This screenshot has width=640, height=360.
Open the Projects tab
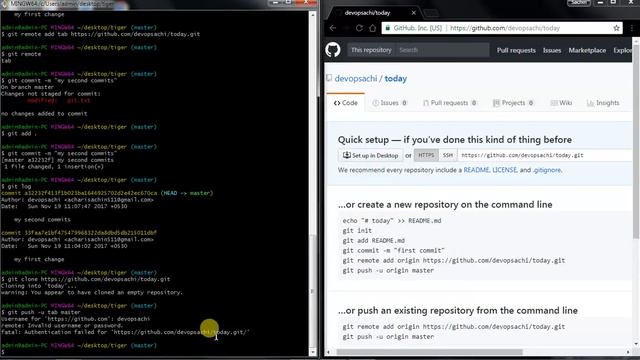(513, 103)
